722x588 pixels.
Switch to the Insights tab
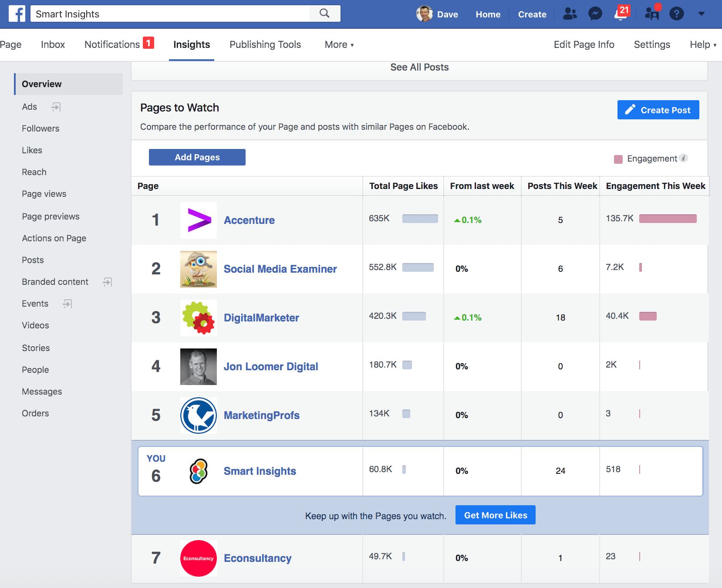(x=192, y=44)
